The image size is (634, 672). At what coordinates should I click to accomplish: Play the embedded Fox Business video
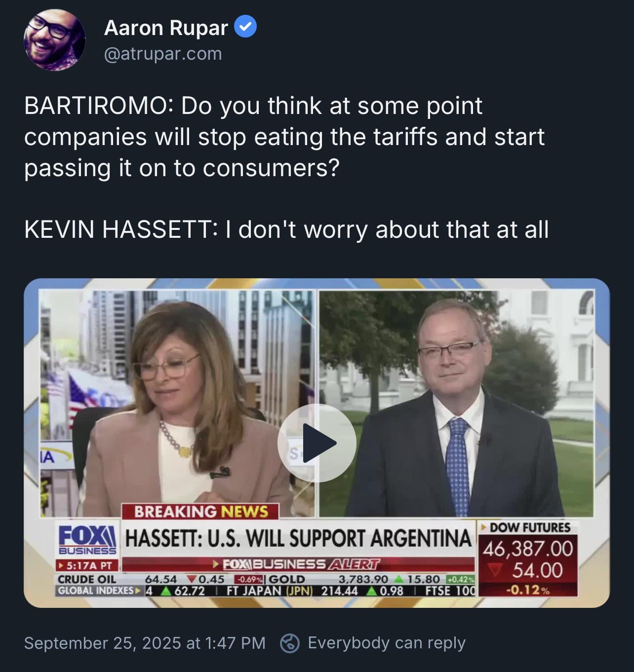[317, 443]
